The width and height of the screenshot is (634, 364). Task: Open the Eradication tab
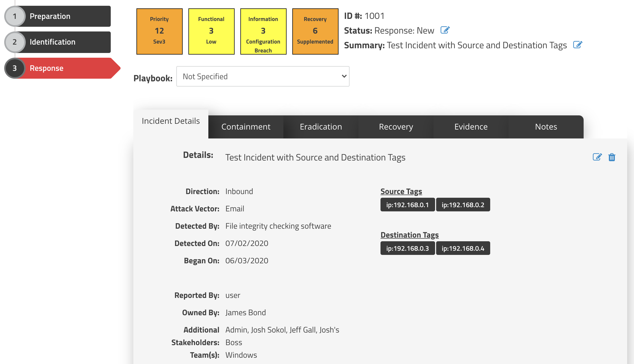[x=321, y=127]
